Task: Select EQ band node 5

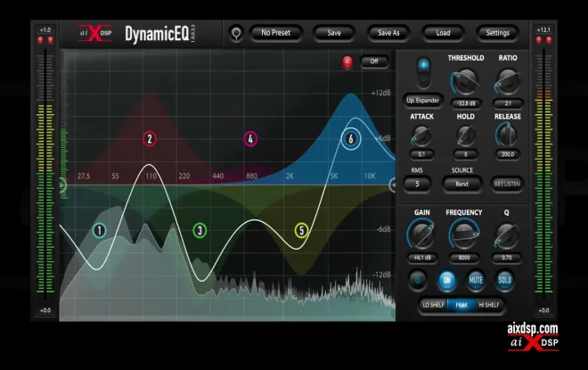Action: (x=301, y=230)
